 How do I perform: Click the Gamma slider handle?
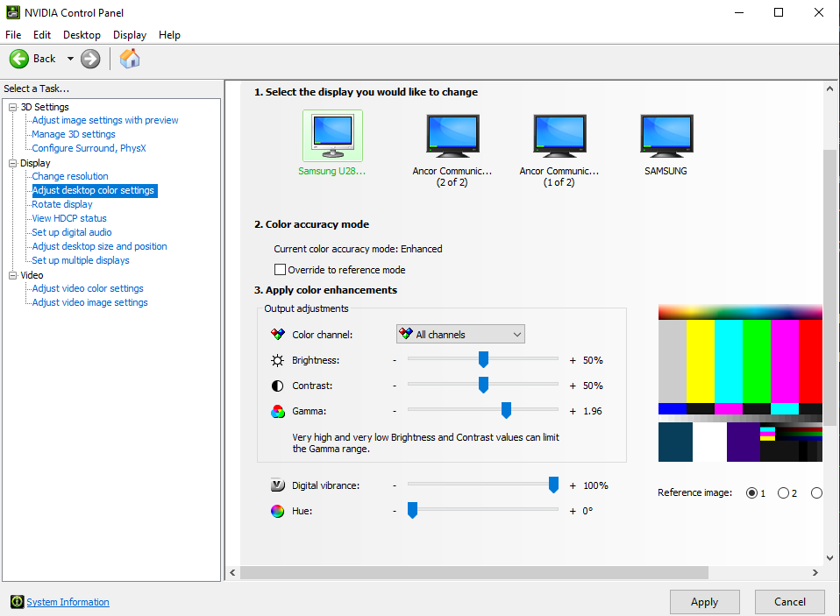click(506, 410)
